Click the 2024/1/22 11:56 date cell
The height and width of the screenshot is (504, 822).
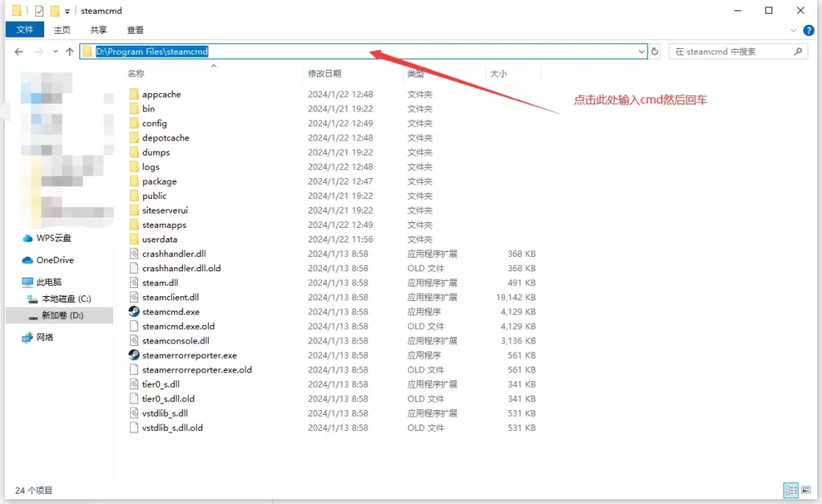point(340,239)
